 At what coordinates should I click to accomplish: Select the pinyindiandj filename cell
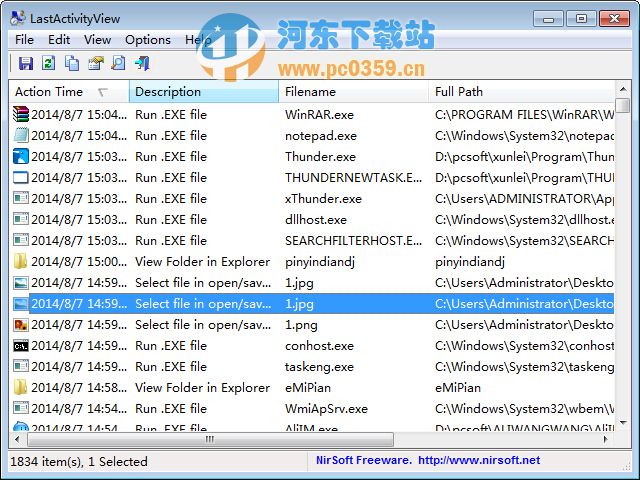(320, 262)
